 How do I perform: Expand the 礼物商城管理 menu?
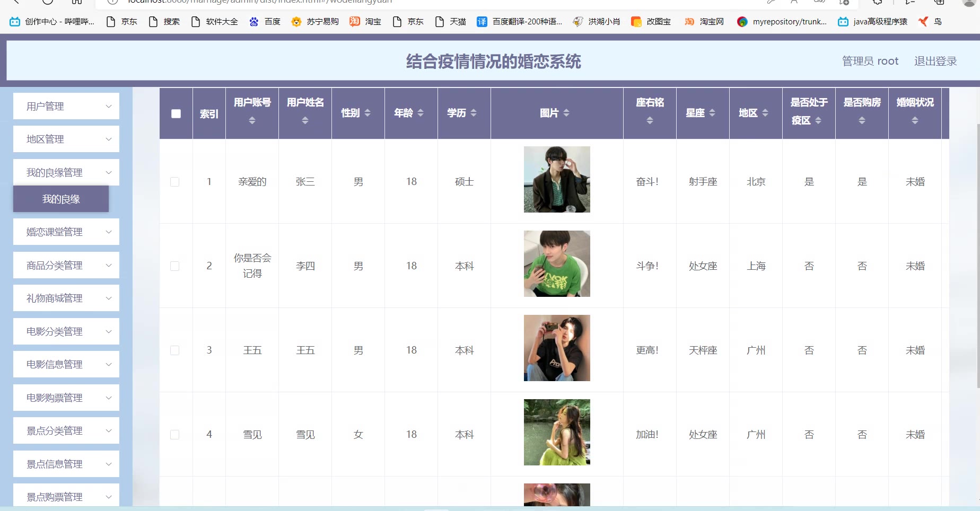click(66, 298)
